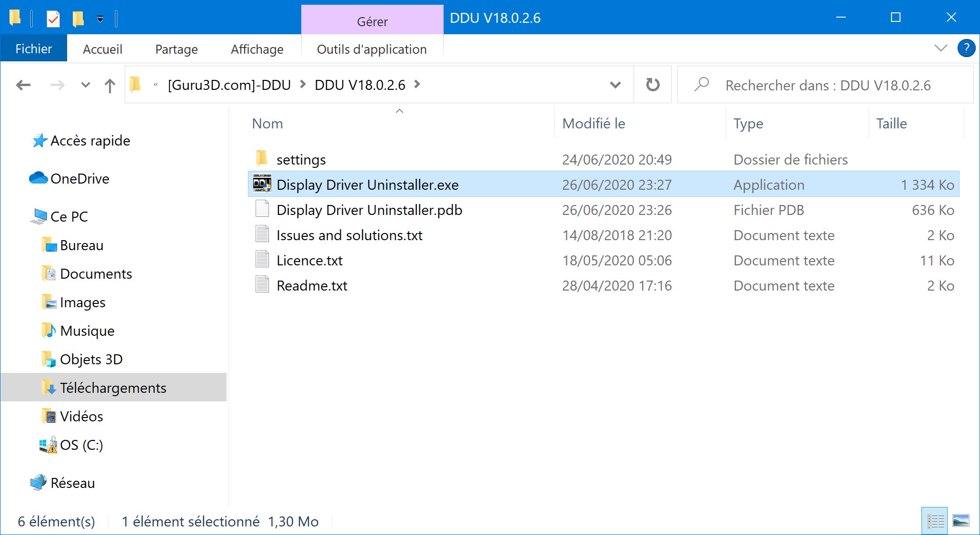This screenshot has height=535, width=980.
Task: Switch to the Affichage ribbon tab
Action: [257, 49]
